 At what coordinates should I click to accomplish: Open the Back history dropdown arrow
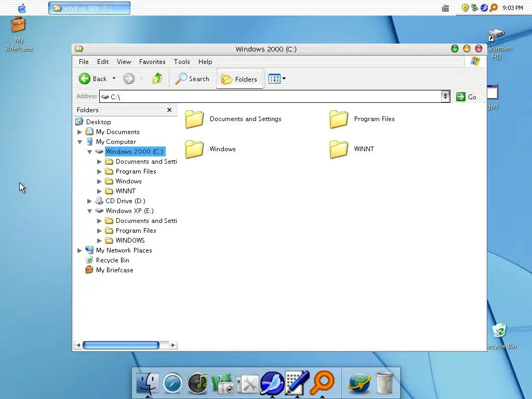(114, 78)
